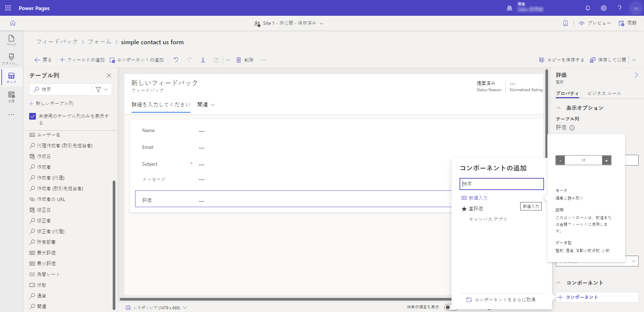644x312 pixels.
Task: Click the 削除 delete button
Action: [x=245, y=60]
